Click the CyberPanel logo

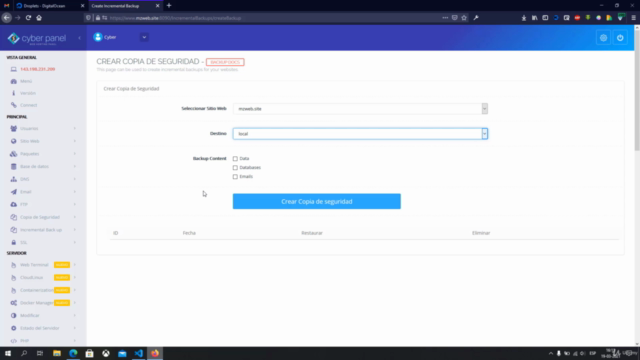coord(37,38)
